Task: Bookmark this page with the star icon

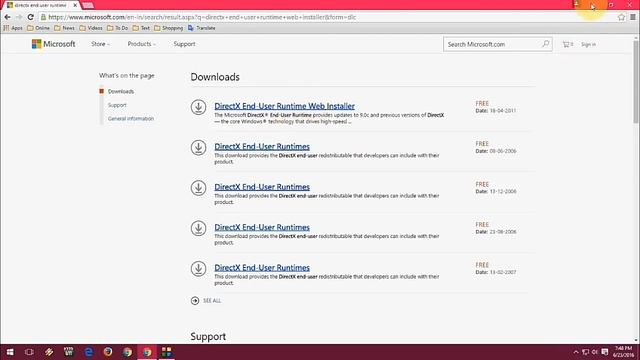Action: (621, 17)
